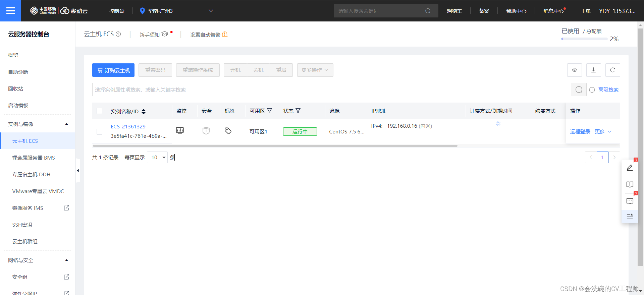Image resolution: width=644 pixels, height=295 pixels.
Task: Click the page vertical scrollbar
Action: pyautogui.click(x=641, y=147)
